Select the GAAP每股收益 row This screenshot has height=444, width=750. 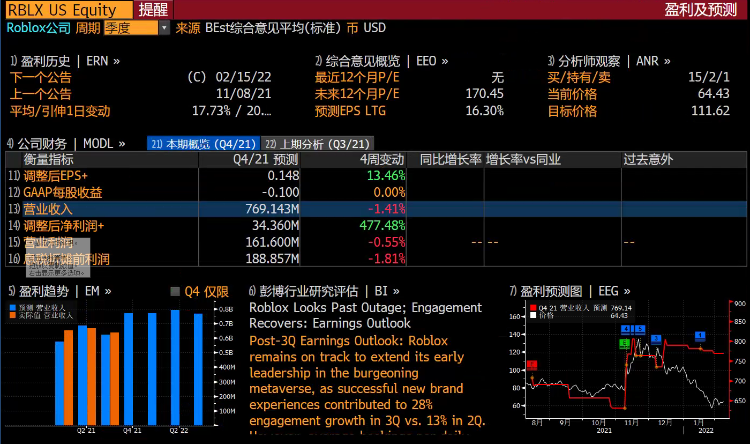[x=375, y=192]
